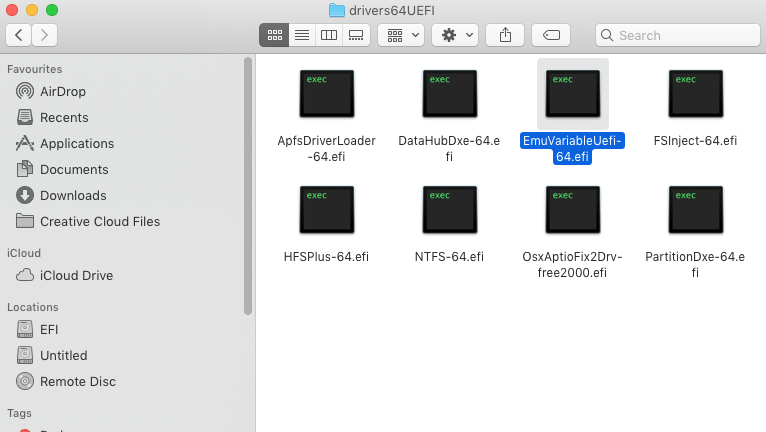The height and width of the screenshot is (432, 766).
Task: Open the gear action menu
Action: coord(455,35)
